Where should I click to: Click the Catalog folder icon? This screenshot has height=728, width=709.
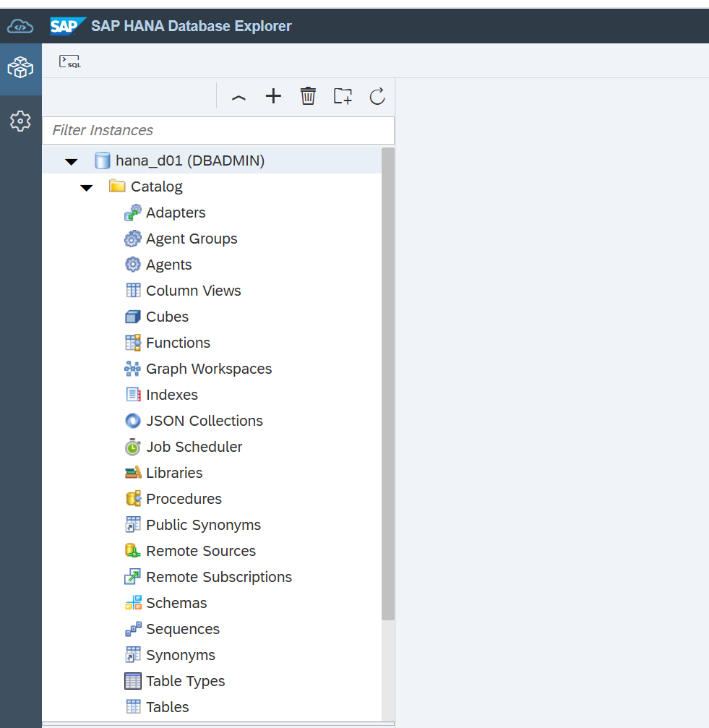[x=117, y=187]
